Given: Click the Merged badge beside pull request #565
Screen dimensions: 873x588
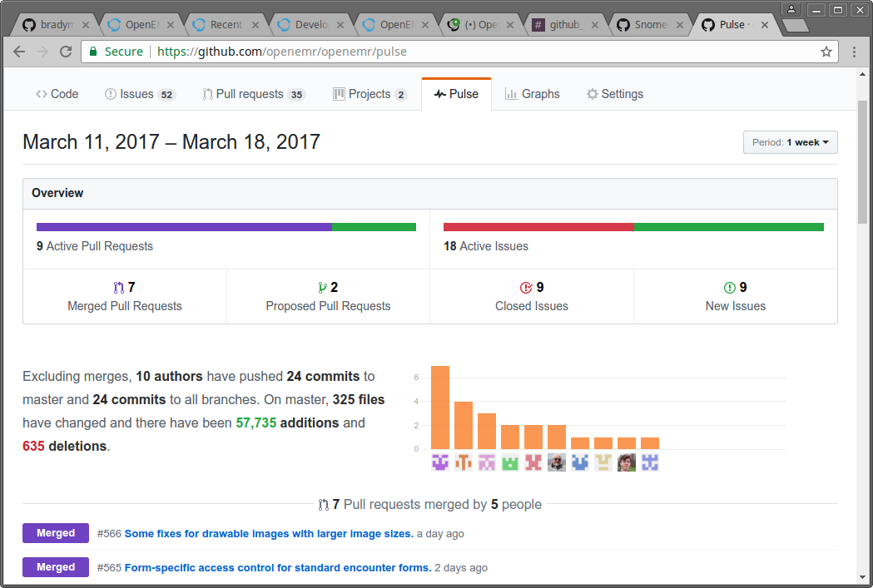Looking at the screenshot, I should tap(56, 567).
